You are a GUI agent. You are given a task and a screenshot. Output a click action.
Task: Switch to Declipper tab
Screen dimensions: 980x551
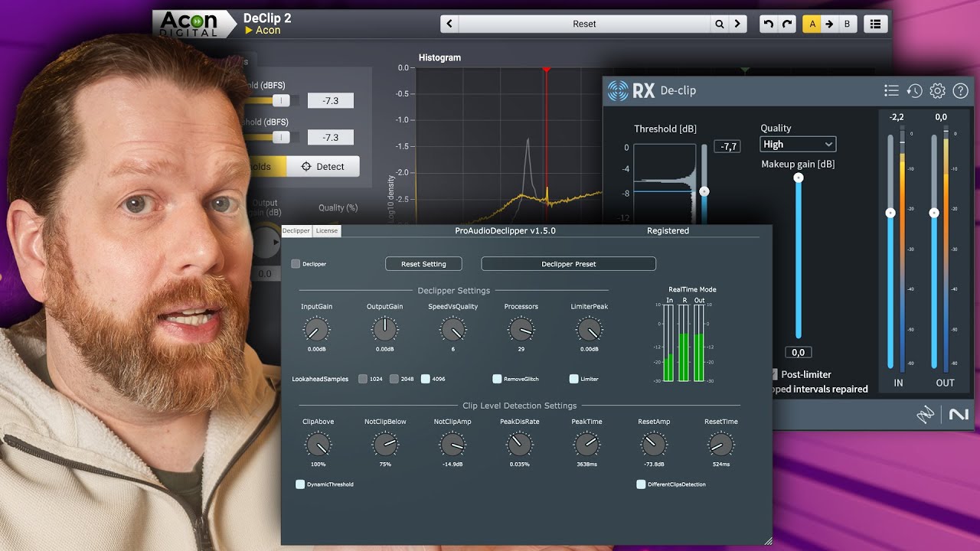click(x=296, y=230)
